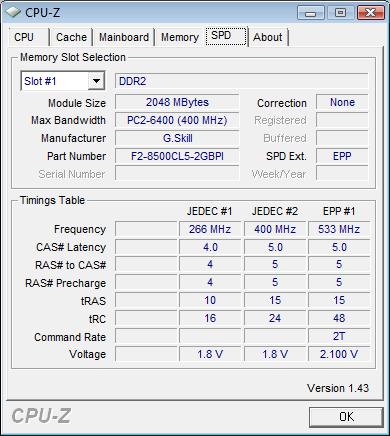Open the Cache tab
The width and height of the screenshot is (390, 436).
[71, 37]
